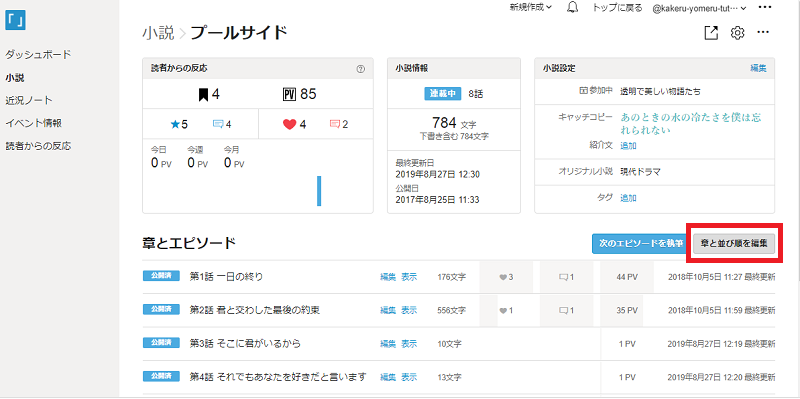
Task: Click 公開済 badge on 第2話 row
Action: coord(161,309)
